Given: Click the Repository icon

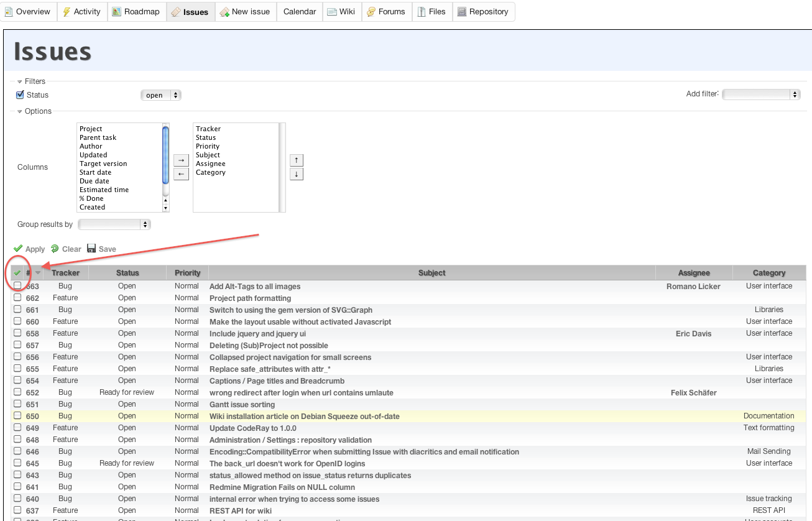Looking at the screenshot, I should 462,11.
